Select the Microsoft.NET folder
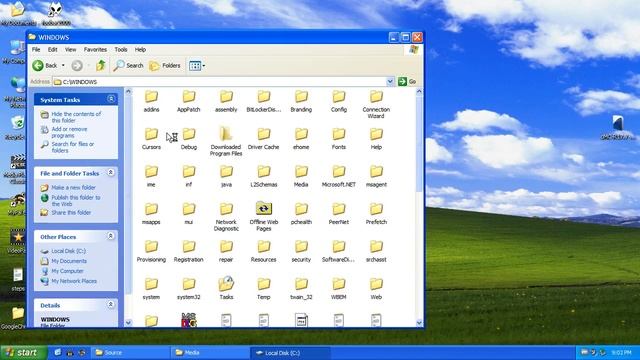 tap(339, 176)
